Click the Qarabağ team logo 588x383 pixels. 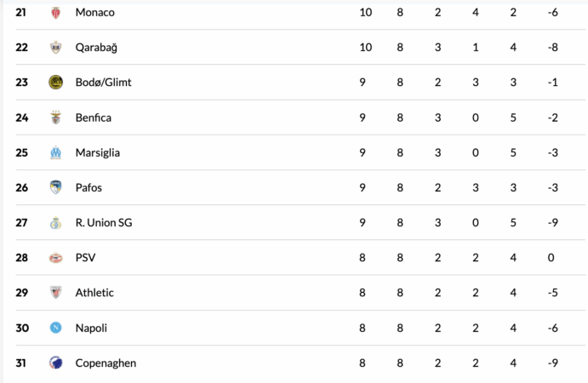tap(56, 48)
